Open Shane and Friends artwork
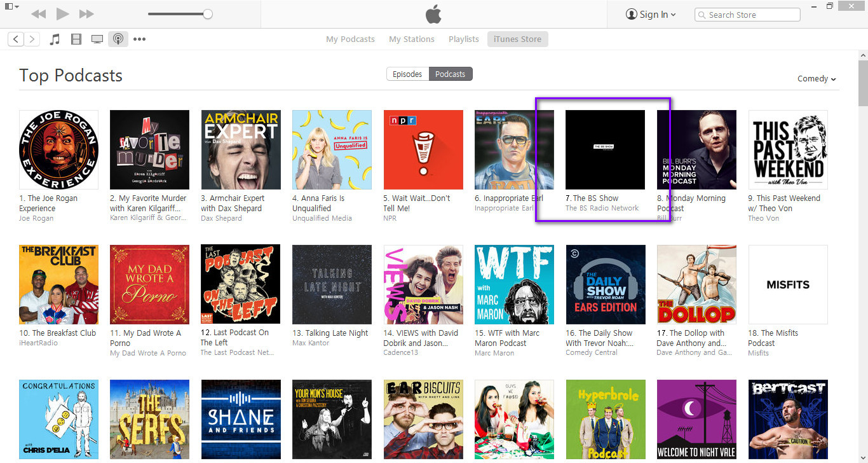The height and width of the screenshot is (463, 868). [x=241, y=420]
